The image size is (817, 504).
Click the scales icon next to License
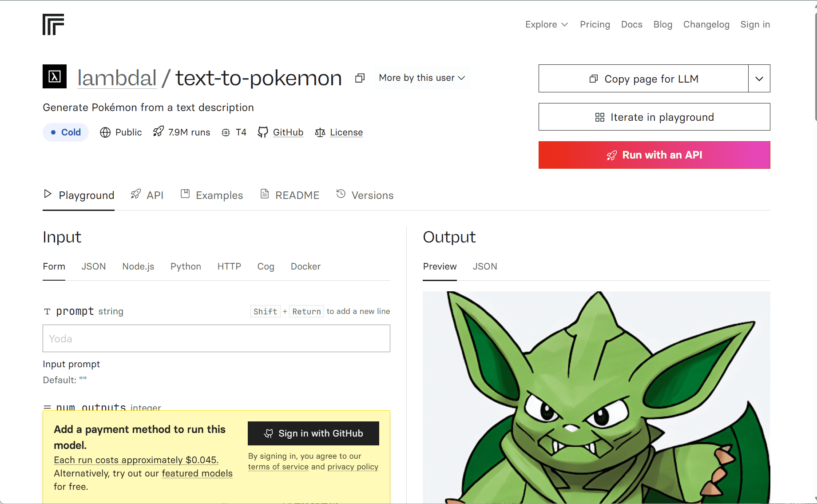tap(320, 132)
